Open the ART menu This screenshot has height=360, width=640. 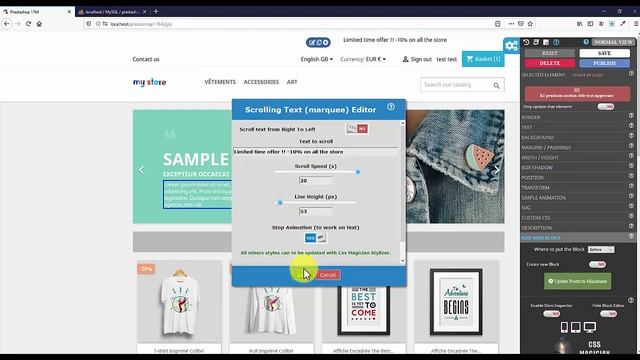[x=292, y=82]
